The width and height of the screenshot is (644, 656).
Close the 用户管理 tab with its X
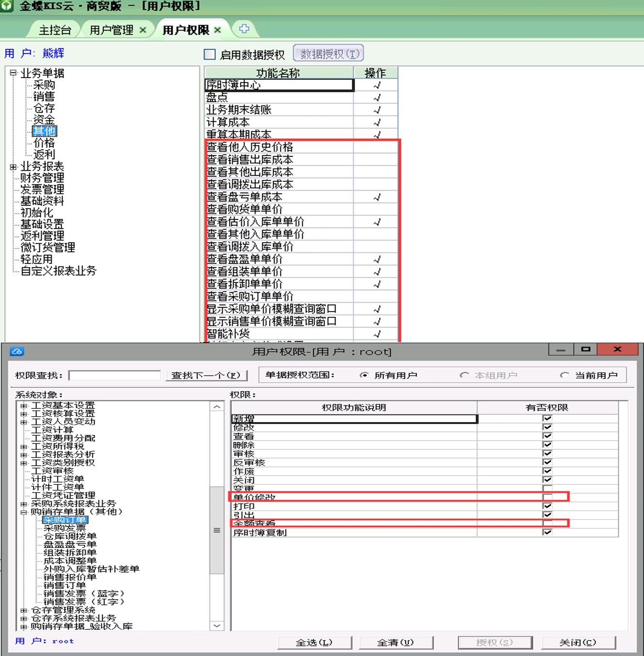[x=143, y=30]
